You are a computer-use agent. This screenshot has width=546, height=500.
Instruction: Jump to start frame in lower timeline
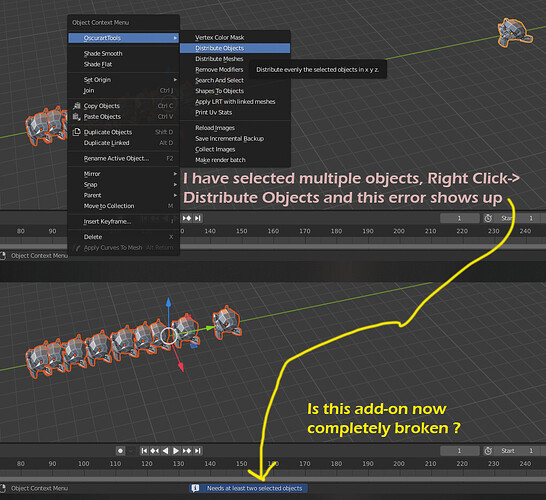point(144,451)
